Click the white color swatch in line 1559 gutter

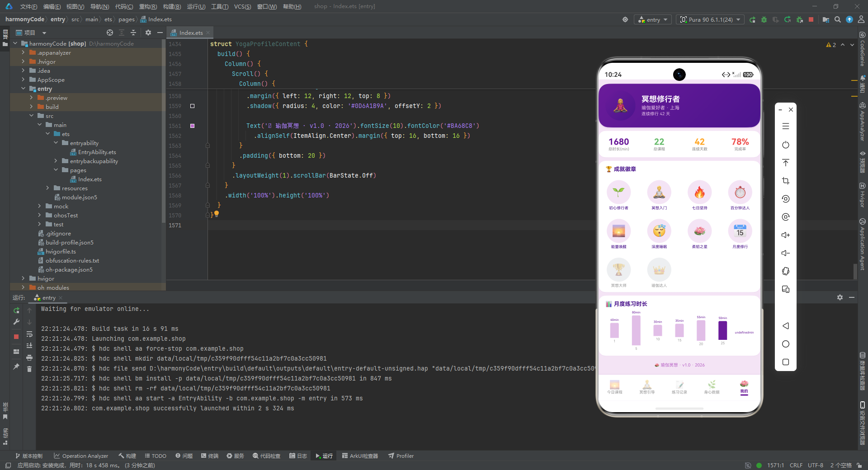pos(192,106)
